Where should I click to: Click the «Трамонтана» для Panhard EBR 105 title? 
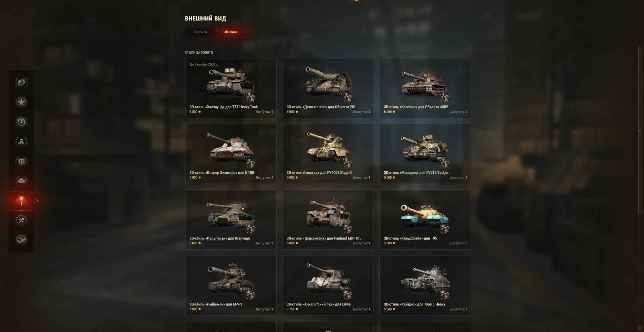tap(324, 238)
